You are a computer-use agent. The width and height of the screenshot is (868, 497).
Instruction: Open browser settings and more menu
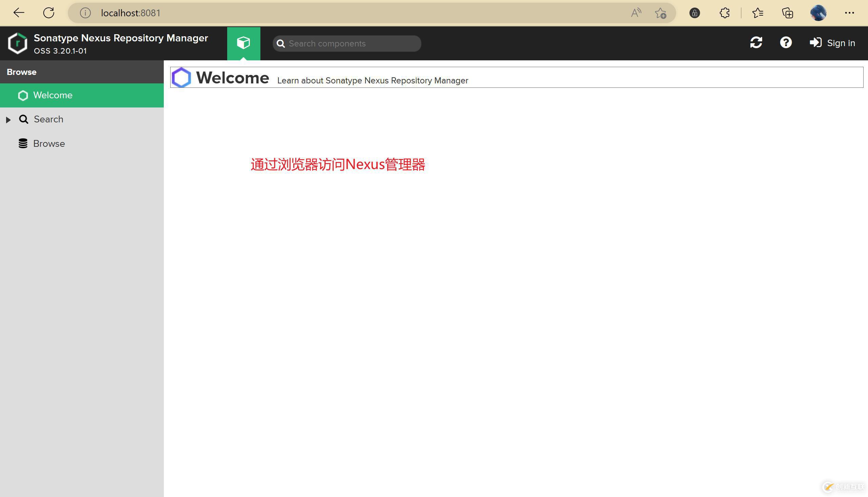pos(850,13)
